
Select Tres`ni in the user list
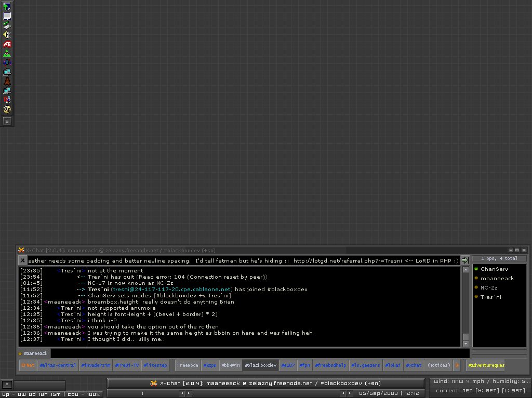tap(490, 297)
